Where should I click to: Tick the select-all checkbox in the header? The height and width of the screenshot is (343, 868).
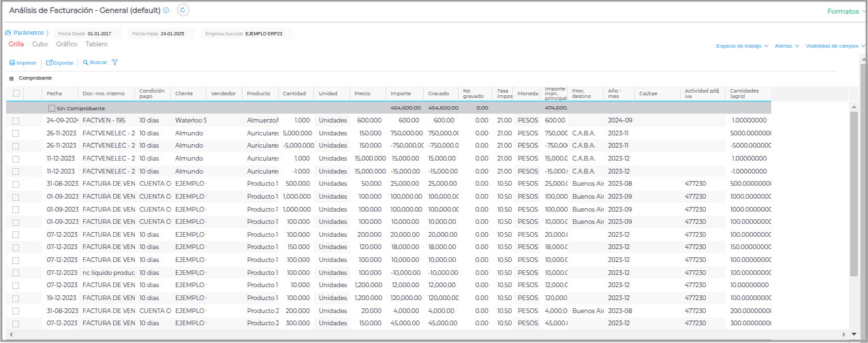click(16, 93)
